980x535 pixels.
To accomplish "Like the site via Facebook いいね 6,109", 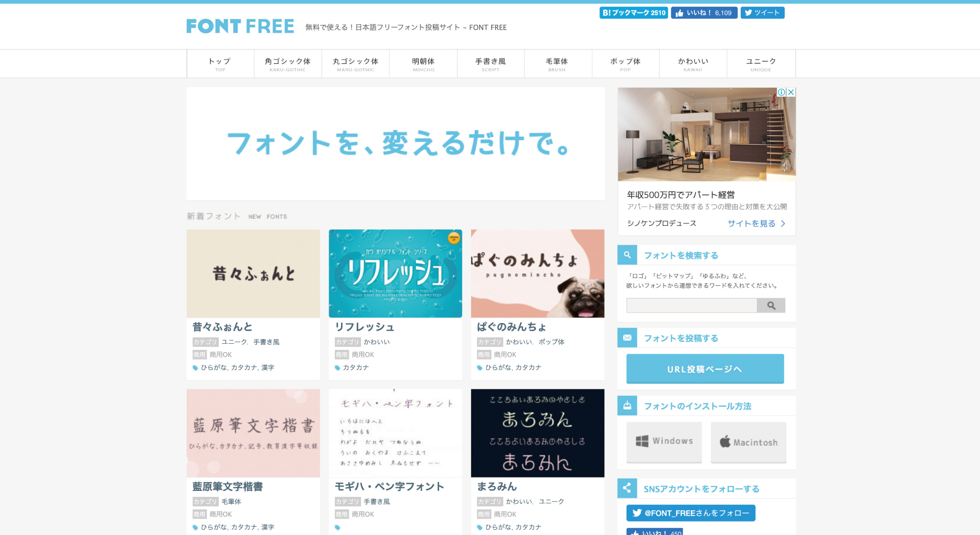I will [704, 13].
